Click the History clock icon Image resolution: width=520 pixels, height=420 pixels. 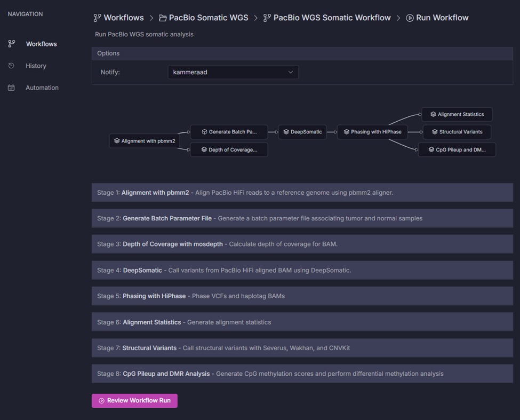[x=11, y=66]
